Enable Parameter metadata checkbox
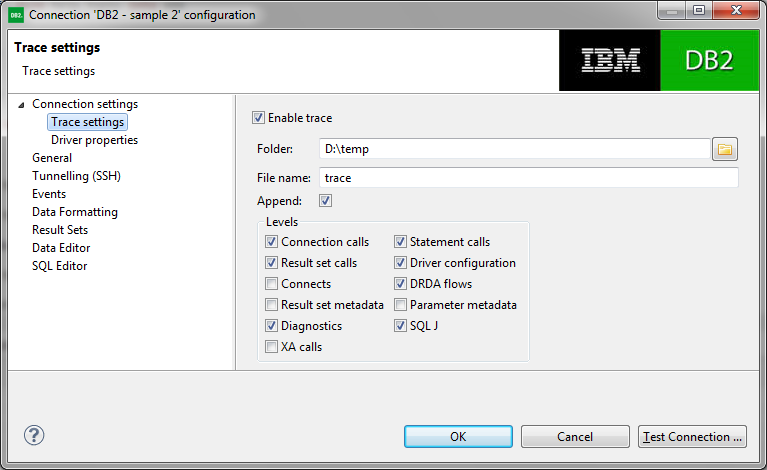Screen dimensions: 767x470 400,305
